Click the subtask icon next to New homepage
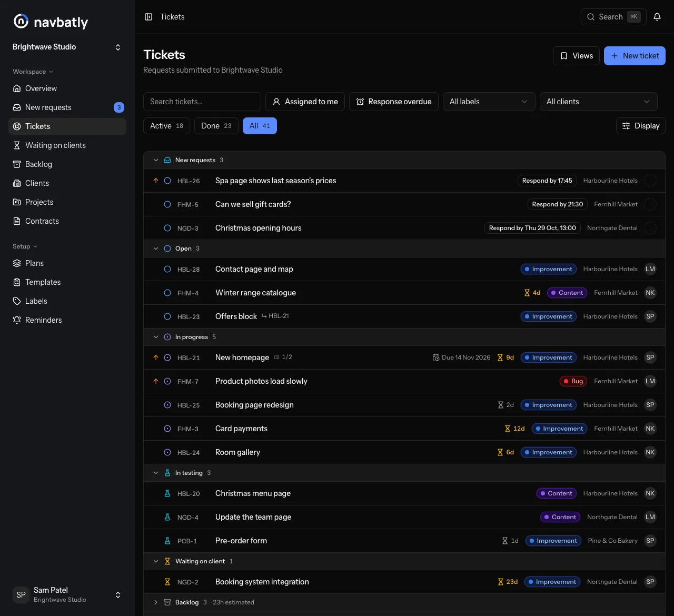This screenshot has width=674, height=616. (x=276, y=357)
